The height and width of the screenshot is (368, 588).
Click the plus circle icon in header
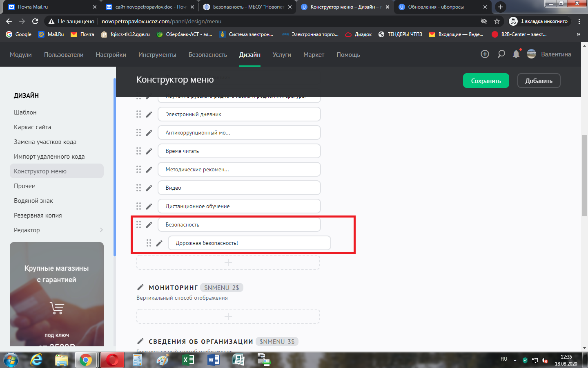[x=485, y=54]
